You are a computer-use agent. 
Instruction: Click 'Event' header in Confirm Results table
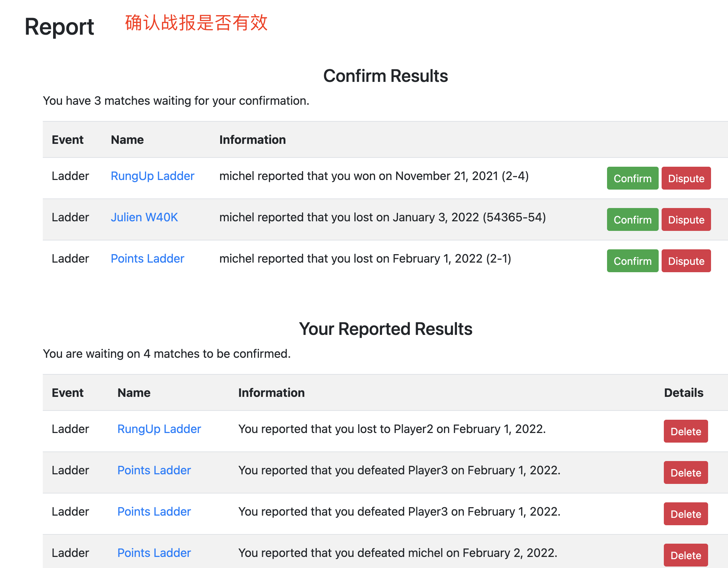tap(67, 140)
